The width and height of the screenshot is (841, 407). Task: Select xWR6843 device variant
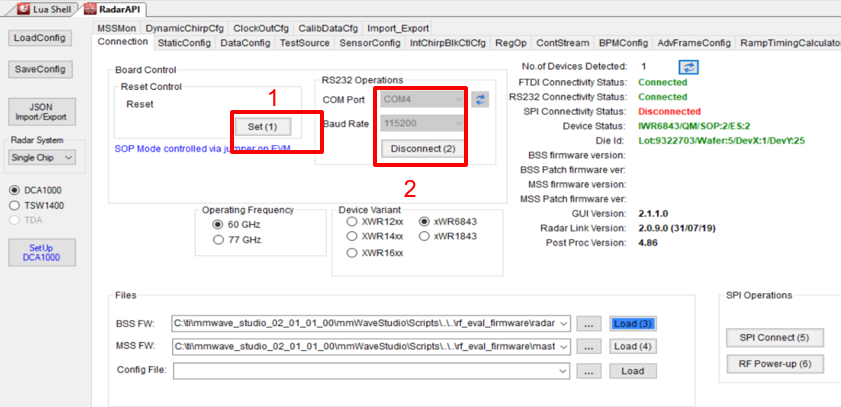[x=447, y=221]
